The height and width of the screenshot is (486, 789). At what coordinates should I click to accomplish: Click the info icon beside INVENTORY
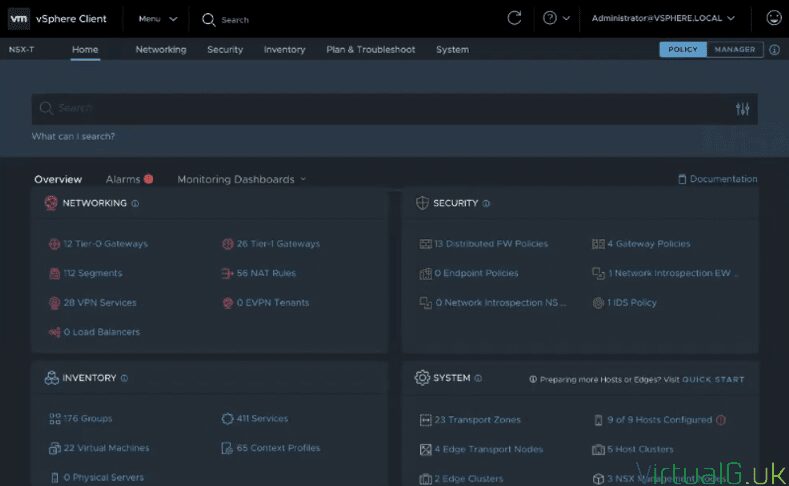(x=124, y=378)
